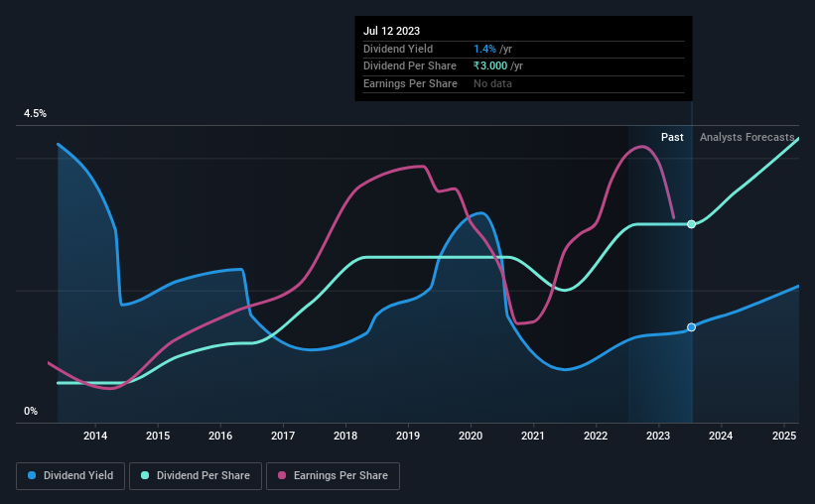Screen dimensions: 815x504
Task: Click the tooltip Earnings Per Share row label
Action: pos(410,83)
